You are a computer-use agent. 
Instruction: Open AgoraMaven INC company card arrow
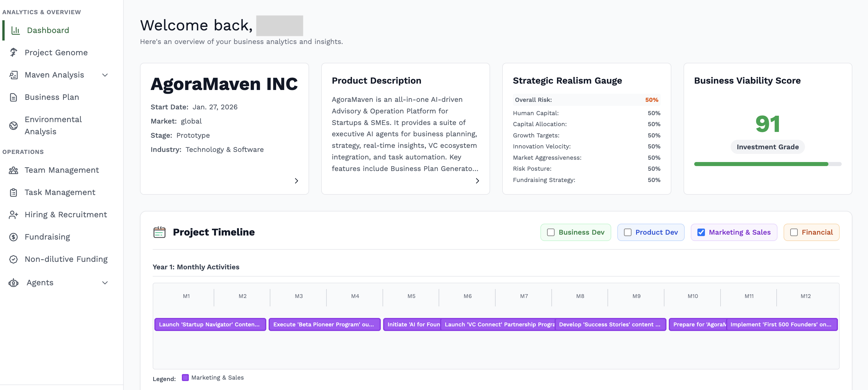click(296, 181)
